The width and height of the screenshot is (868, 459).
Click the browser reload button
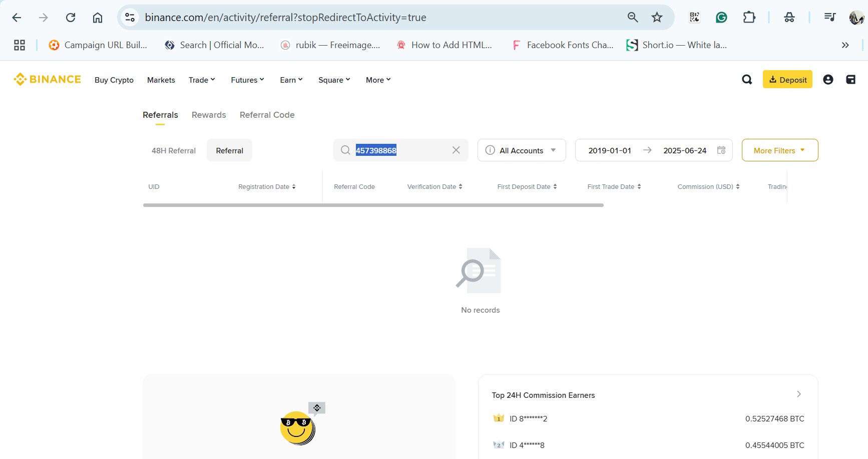pyautogui.click(x=71, y=18)
